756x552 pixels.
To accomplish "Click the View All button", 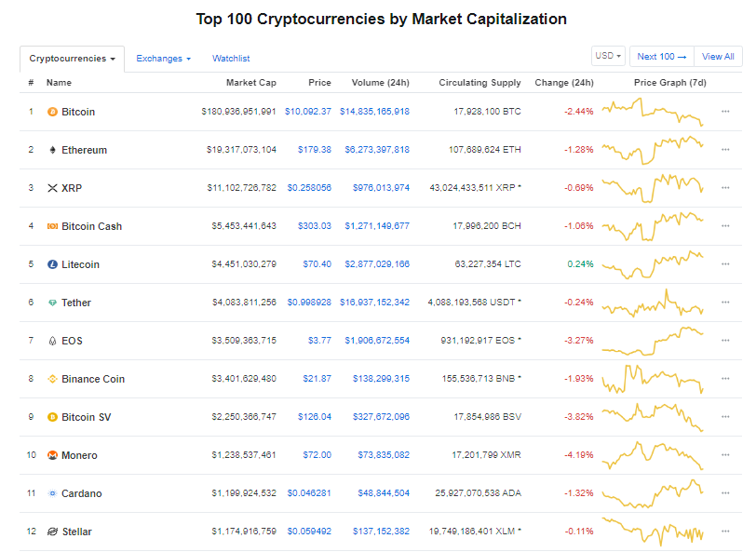I will tap(718, 57).
